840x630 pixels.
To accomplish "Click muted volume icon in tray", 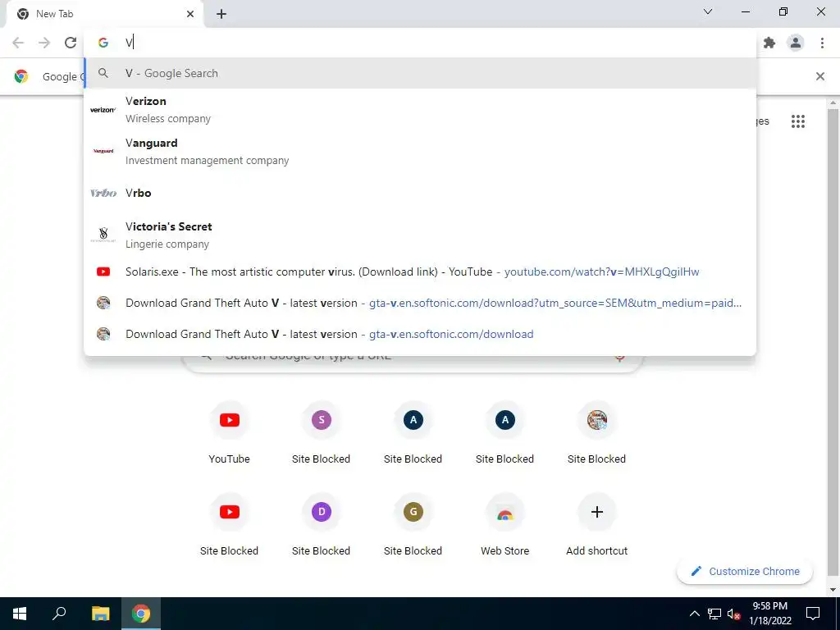I will 733,614.
